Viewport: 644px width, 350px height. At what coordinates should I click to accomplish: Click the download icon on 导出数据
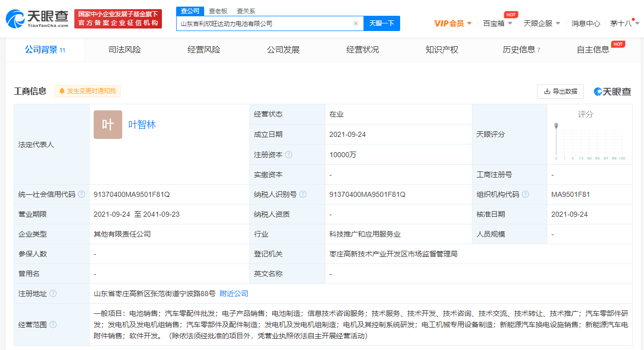click(546, 92)
